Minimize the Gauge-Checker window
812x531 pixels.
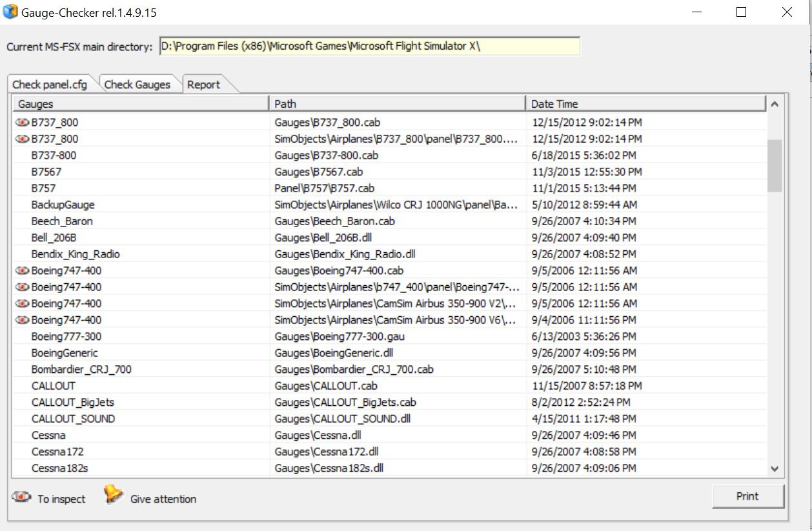(696, 12)
